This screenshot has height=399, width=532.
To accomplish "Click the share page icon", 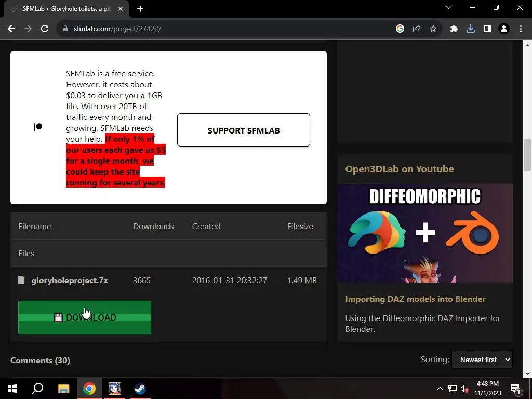I will point(417,29).
